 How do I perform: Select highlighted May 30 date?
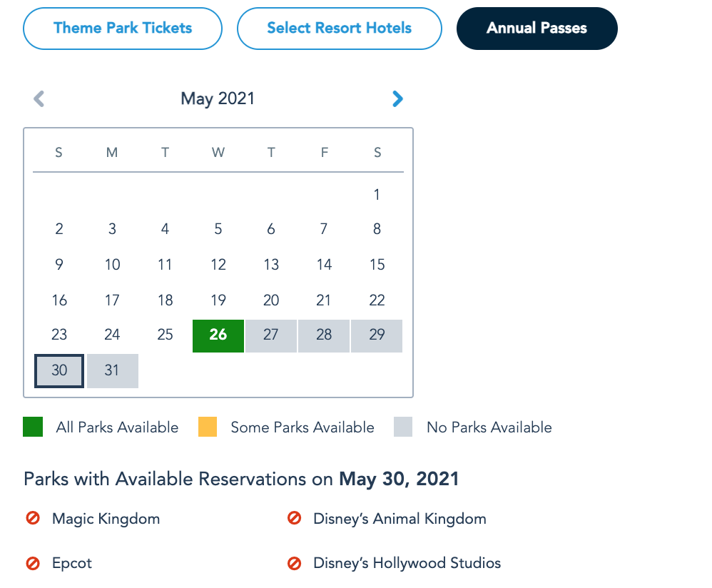[59, 371]
